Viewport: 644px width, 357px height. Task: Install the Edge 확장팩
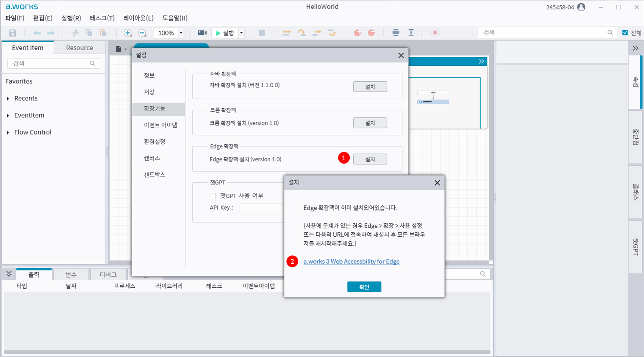point(370,159)
